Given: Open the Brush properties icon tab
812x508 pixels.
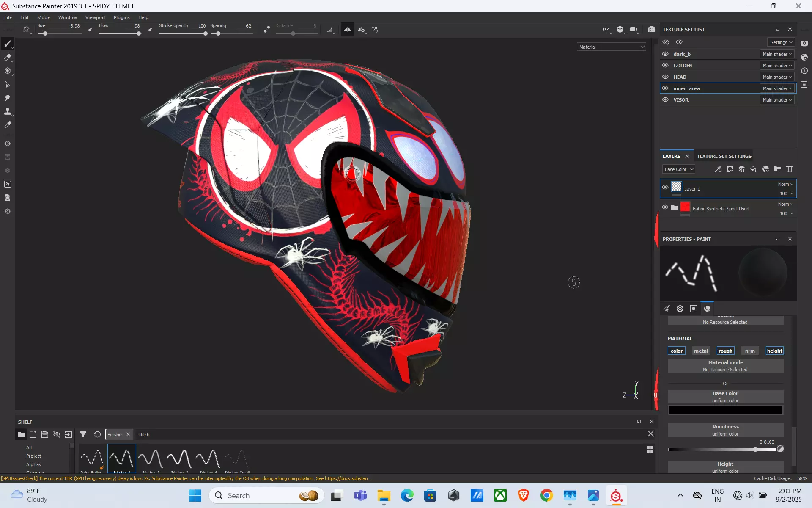Looking at the screenshot, I should (x=667, y=309).
